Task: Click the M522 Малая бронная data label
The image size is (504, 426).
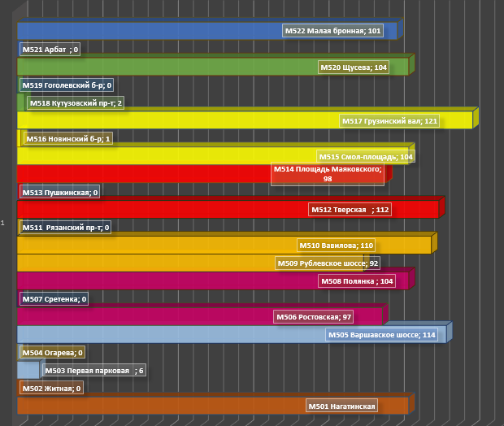Action: coord(332,31)
